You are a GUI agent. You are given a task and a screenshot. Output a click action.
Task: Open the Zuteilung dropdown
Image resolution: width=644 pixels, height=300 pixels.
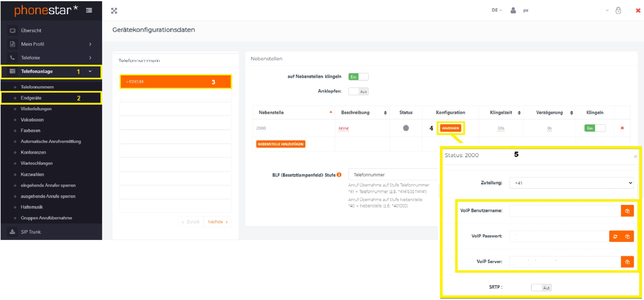point(571,183)
